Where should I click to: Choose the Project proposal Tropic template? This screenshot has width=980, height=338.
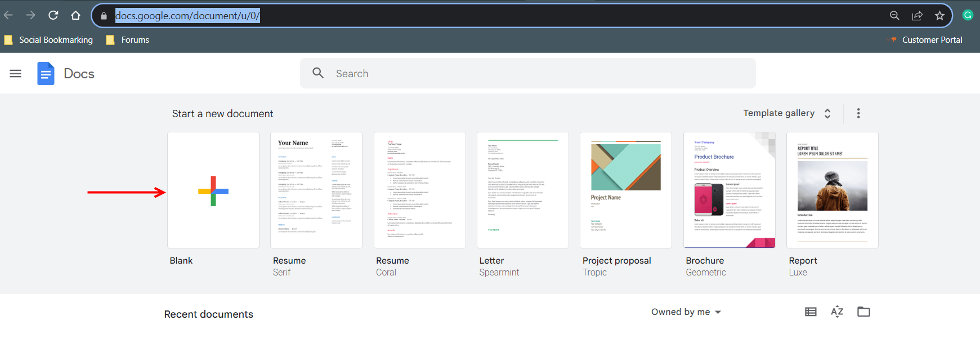[626, 190]
